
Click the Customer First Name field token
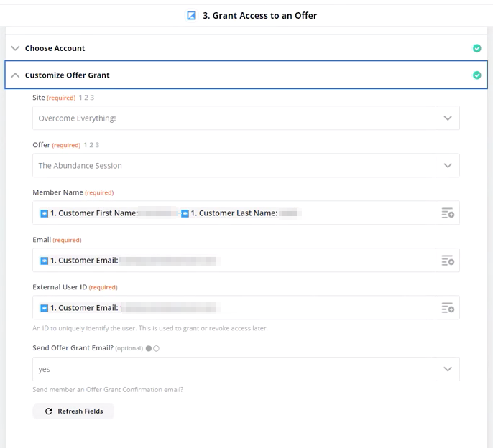click(109, 213)
